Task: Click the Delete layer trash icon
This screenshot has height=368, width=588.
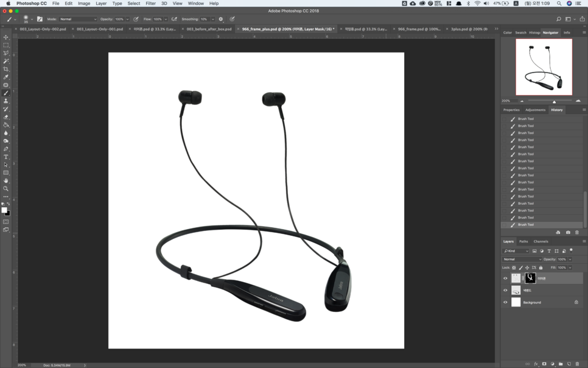Action: 577,364
